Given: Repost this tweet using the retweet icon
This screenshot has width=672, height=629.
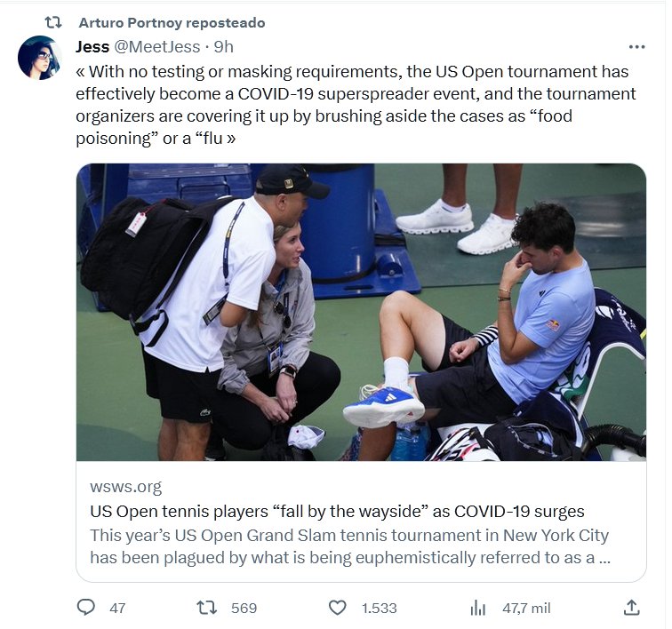Looking at the screenshot, I should [x=206, y=608].
